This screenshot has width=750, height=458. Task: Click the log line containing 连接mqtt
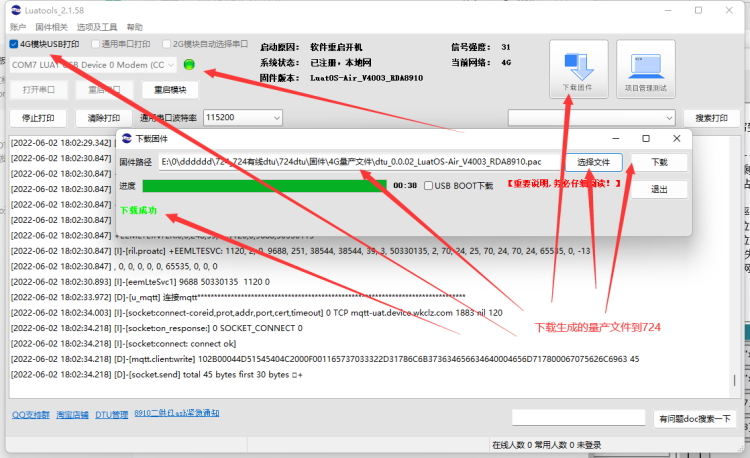(x=238, y=297)
